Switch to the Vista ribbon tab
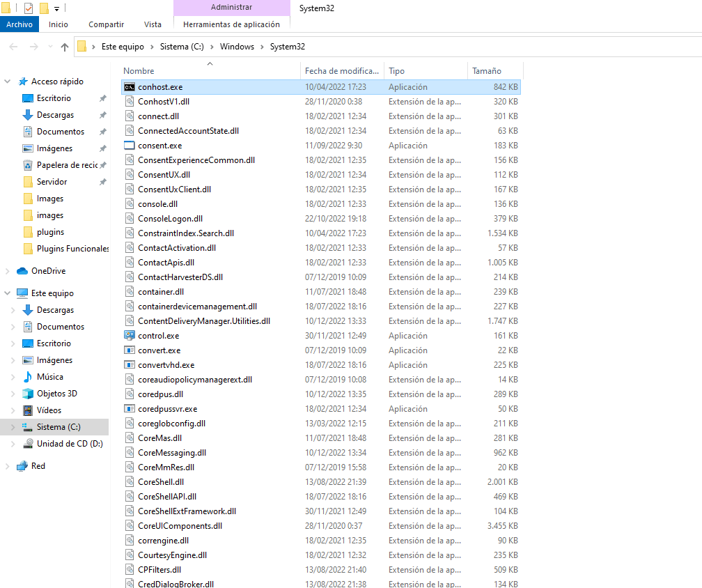This screenshot has height=588, width=702. point(153,24)
